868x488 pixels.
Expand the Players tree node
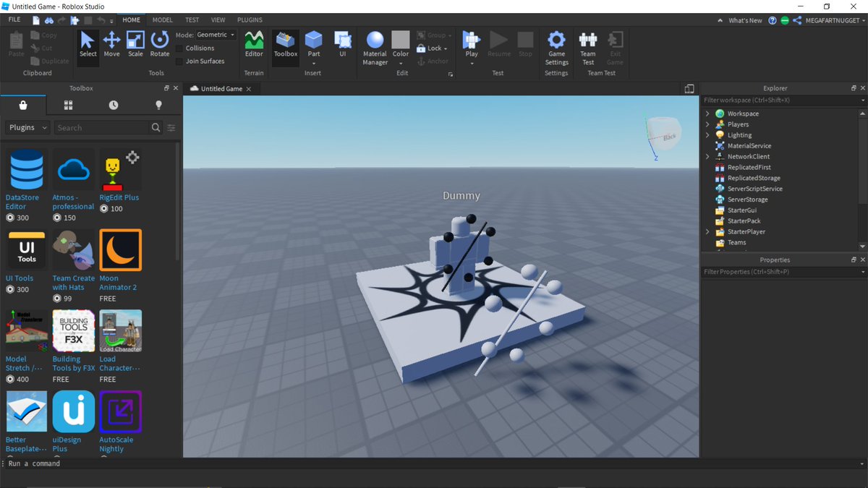[x=707, y=124]
